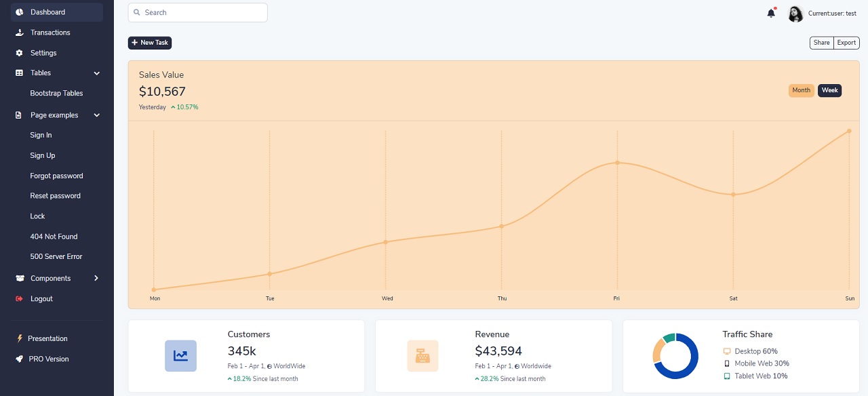
Task: Expand the Components submenu arrow
Action: tap(96, 278)
